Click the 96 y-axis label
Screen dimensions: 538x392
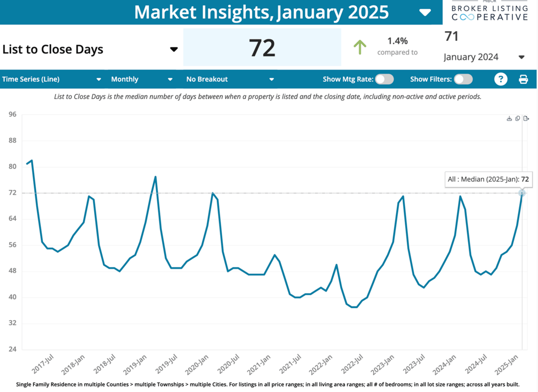point(13,114)
